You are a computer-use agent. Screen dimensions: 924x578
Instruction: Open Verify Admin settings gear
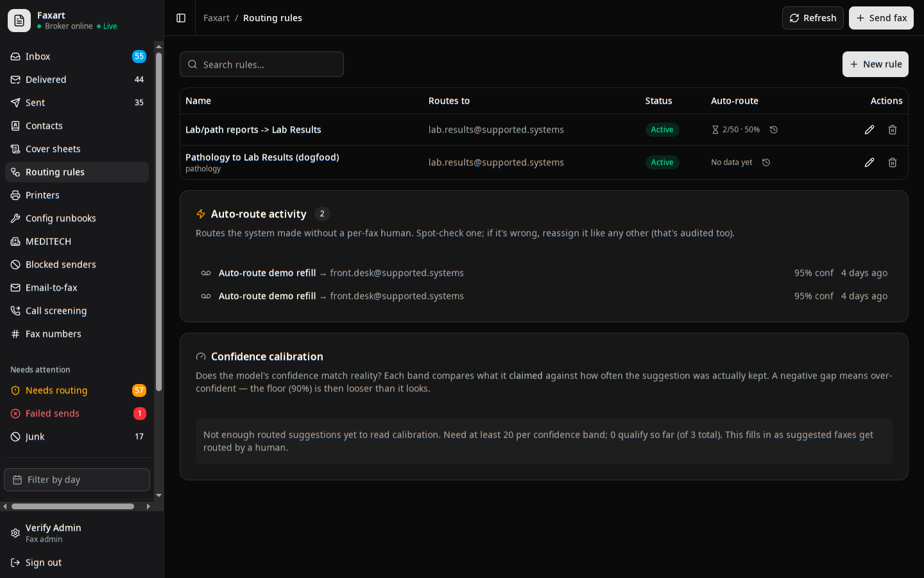pos(15,533)
